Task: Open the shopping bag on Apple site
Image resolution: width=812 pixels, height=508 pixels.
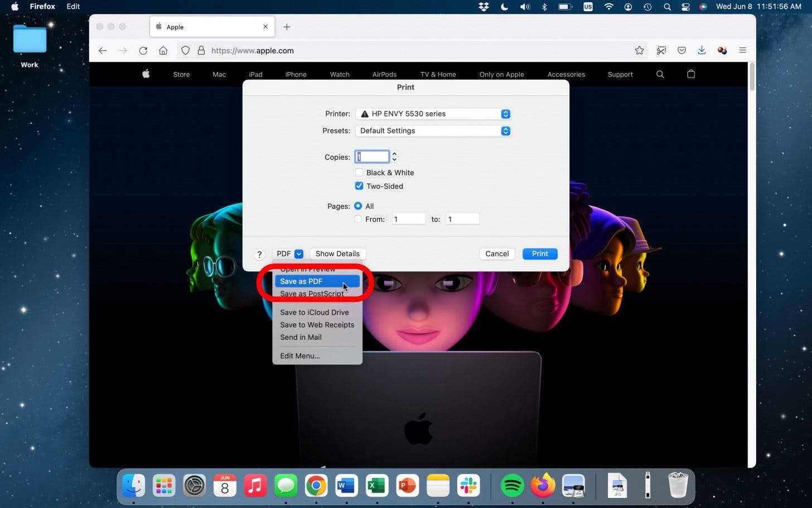Action: click(x=691, y=74)
